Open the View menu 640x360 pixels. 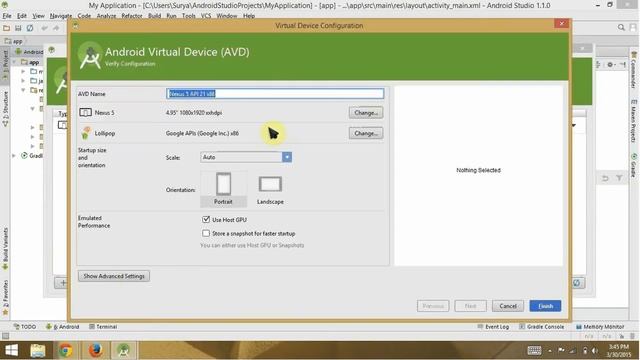[38, 16]
